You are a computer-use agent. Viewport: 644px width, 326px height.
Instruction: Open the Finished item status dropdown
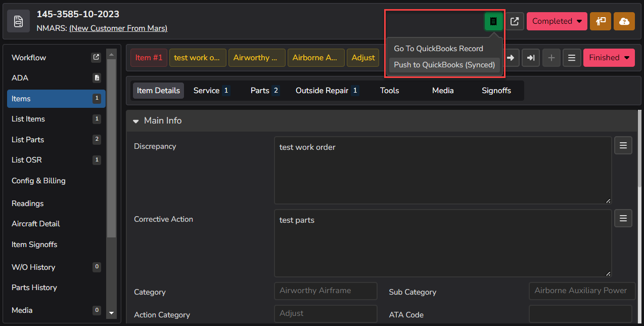[x=609, y=58]
